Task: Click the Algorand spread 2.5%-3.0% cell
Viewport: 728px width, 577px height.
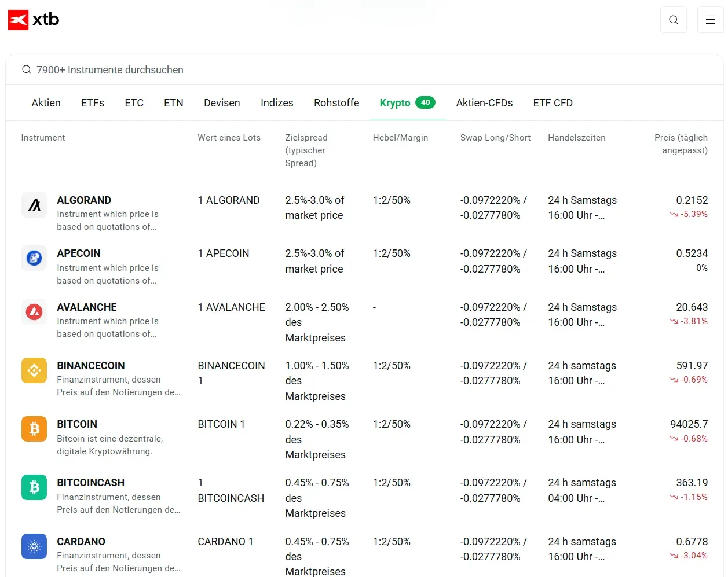Action: pyautogui.click(x=314, y=208)
